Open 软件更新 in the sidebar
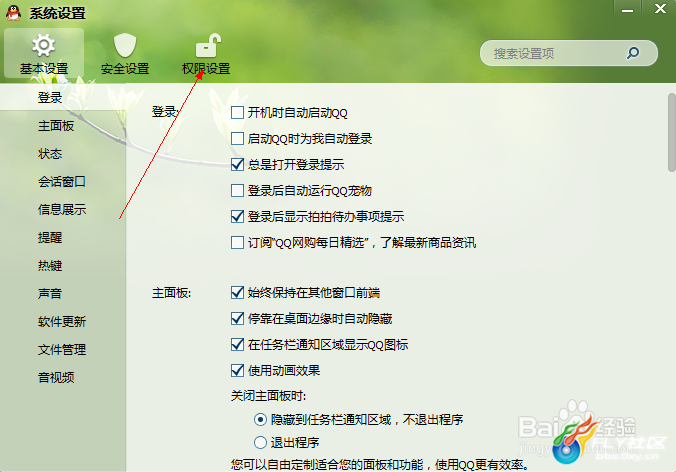The height and width of the screenshot is (472, 676). click(62, 322)
